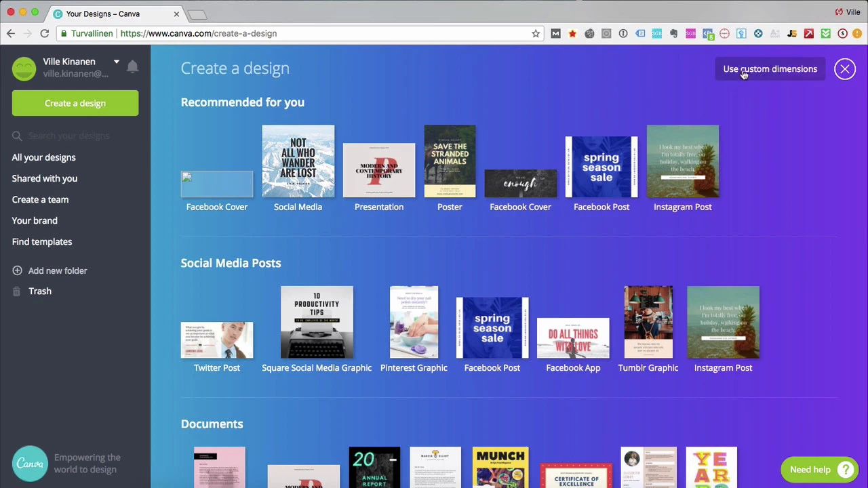The width and height of the screenshot is (868, 488).
Task: Click the Poster label text
Action: point(450,207)
